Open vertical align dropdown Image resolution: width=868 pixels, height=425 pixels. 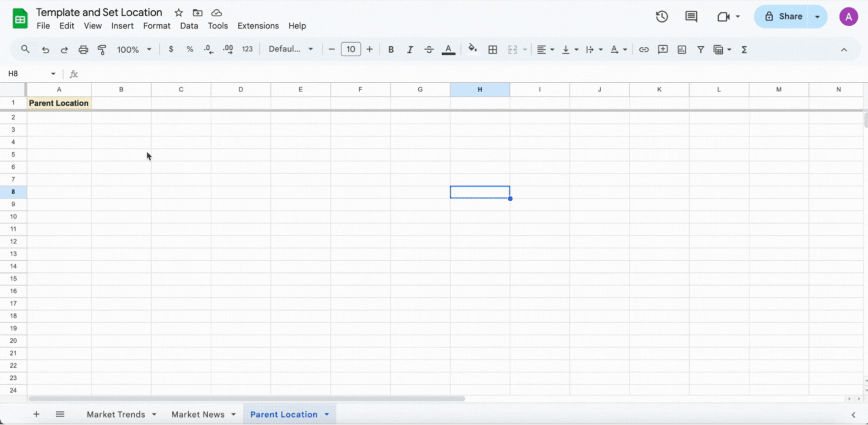pyautogui.click(x=570, y=50)
